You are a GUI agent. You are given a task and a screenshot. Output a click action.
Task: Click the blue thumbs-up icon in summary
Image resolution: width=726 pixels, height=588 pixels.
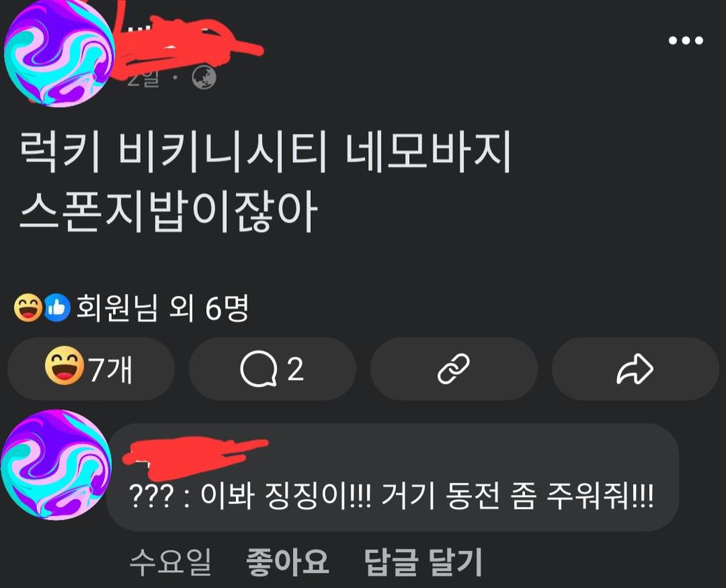pyautogui.click(x=57, y=308)
